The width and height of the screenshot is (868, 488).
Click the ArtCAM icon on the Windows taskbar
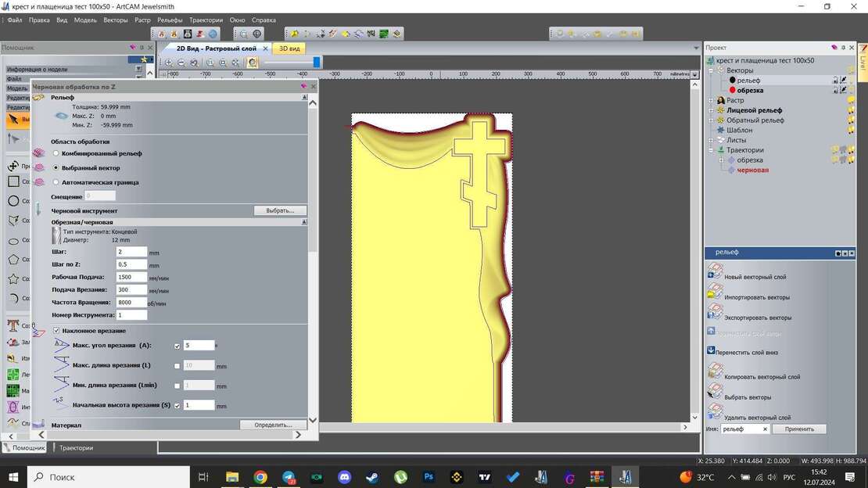[625, 477]
